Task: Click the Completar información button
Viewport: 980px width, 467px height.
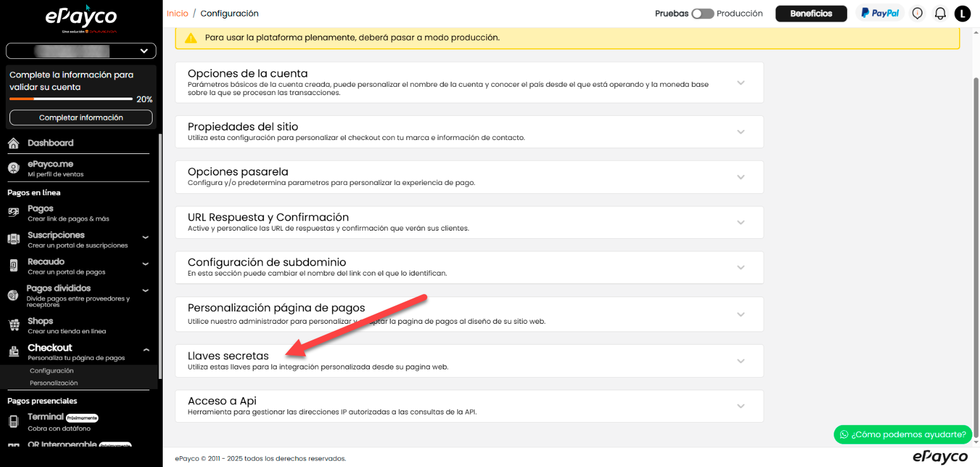Action: [x=81, y=117]
